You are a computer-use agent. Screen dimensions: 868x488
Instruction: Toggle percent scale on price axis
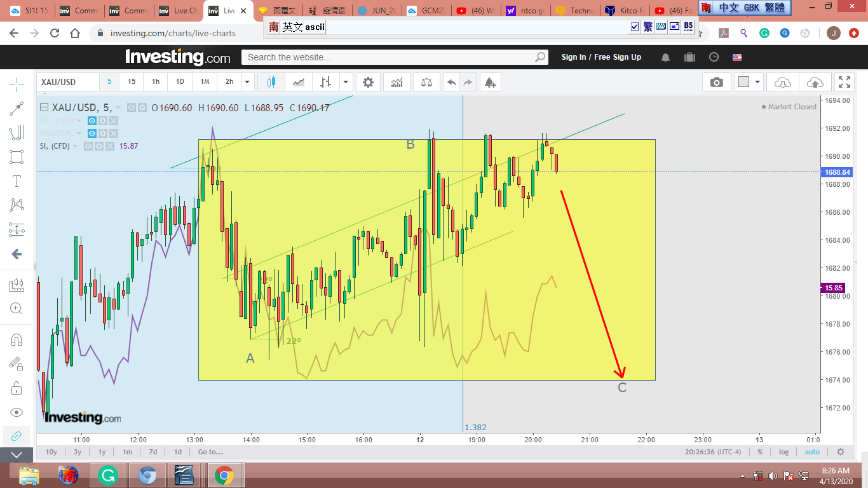click(x=760, y=452)
